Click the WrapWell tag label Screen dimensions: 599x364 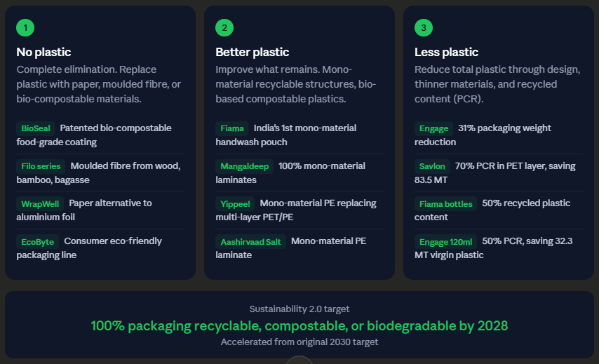point(40,203)
